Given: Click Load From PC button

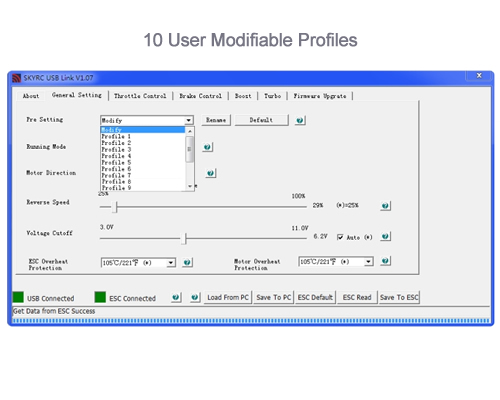Looking at the screenshot, I should [x=228, y=297].
